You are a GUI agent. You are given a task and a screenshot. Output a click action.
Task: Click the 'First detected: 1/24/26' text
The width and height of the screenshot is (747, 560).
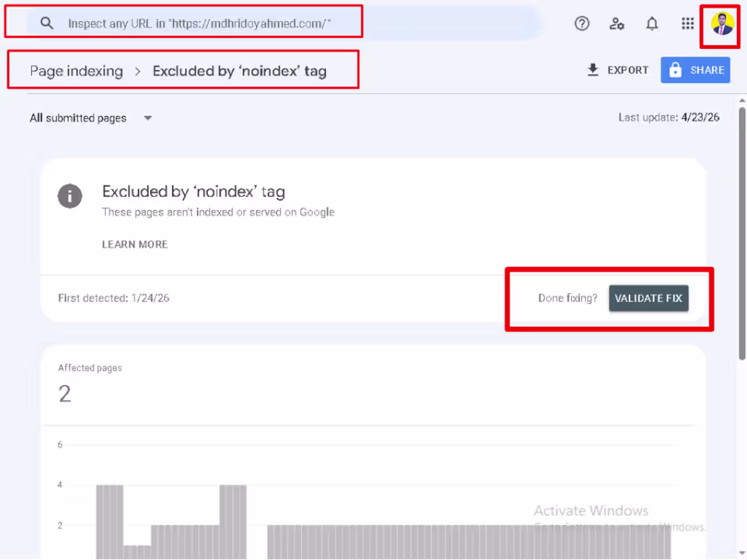click(x=114, y=298)
